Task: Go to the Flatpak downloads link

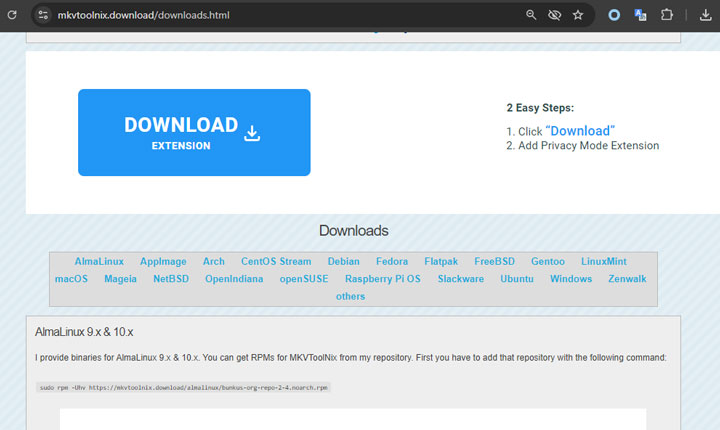Action: tap(441, 261)
